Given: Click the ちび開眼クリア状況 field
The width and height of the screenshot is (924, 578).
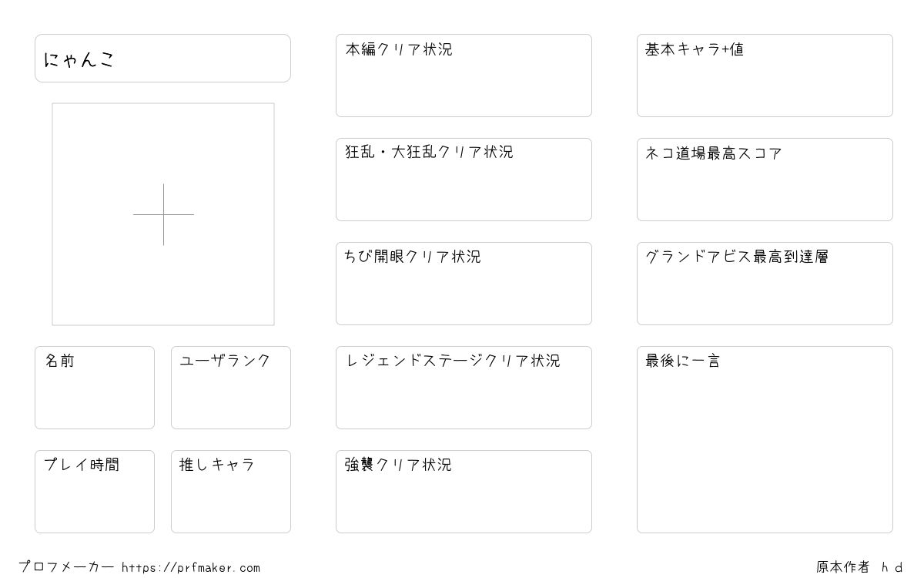Looking at the screenshot, I should tap(464, 284).
